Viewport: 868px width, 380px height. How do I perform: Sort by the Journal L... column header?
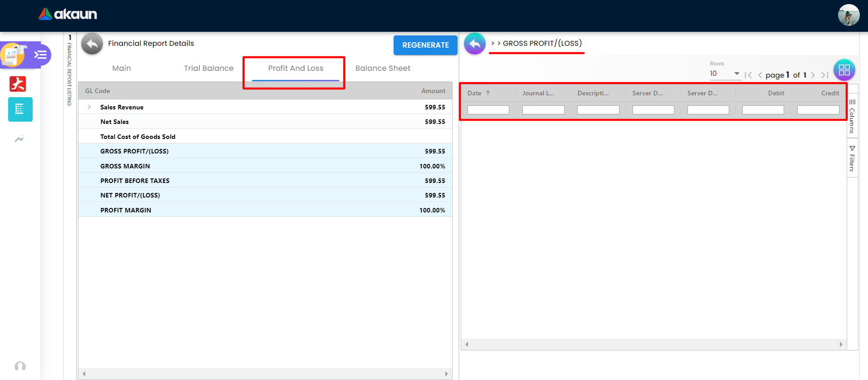538,93
